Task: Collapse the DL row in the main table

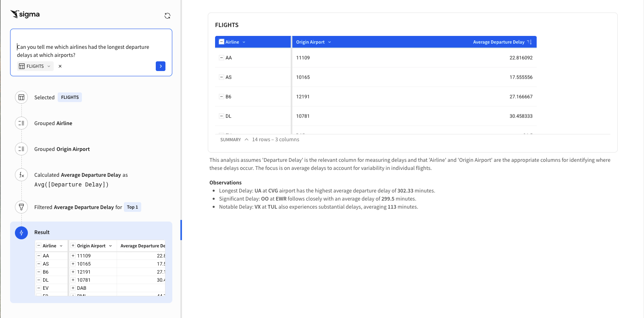Action: click(221, 116)
